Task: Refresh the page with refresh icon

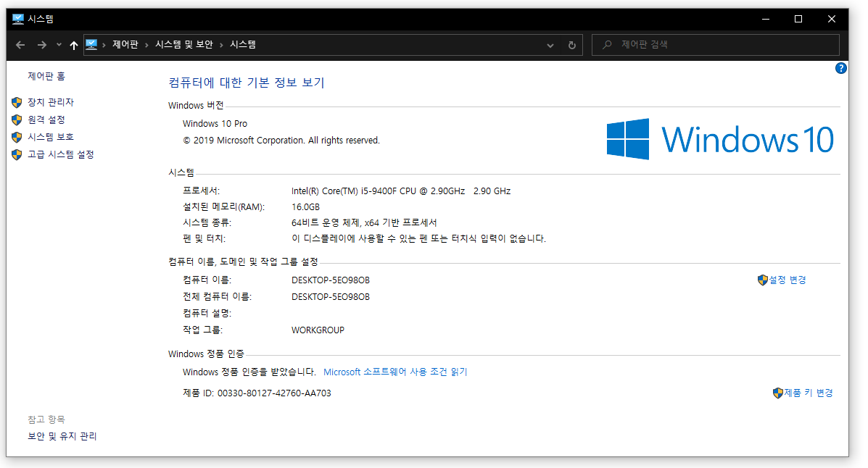Action: coord(572,45)
